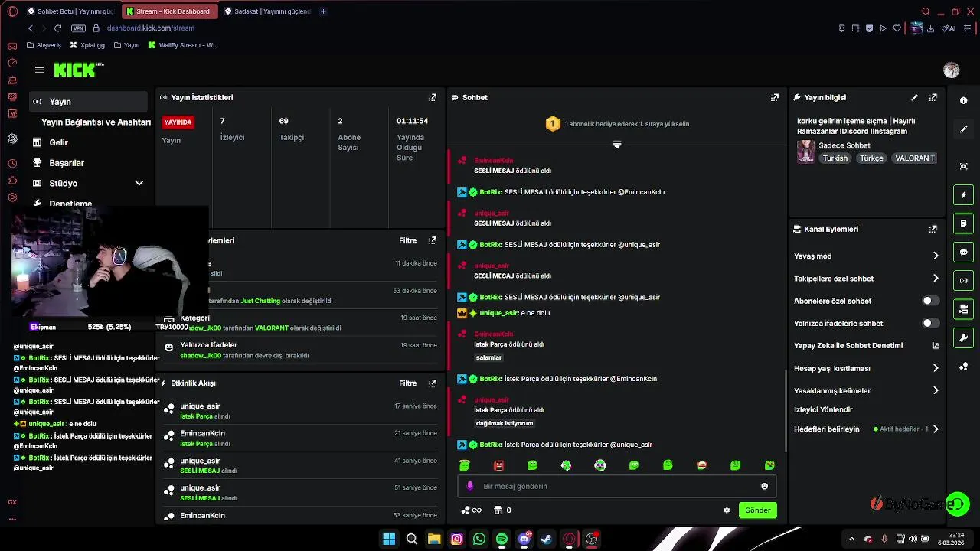The width and height of the screenshot is (980, 551).
Task: Open the emoji picker in chat input
Action: [764, 486]
